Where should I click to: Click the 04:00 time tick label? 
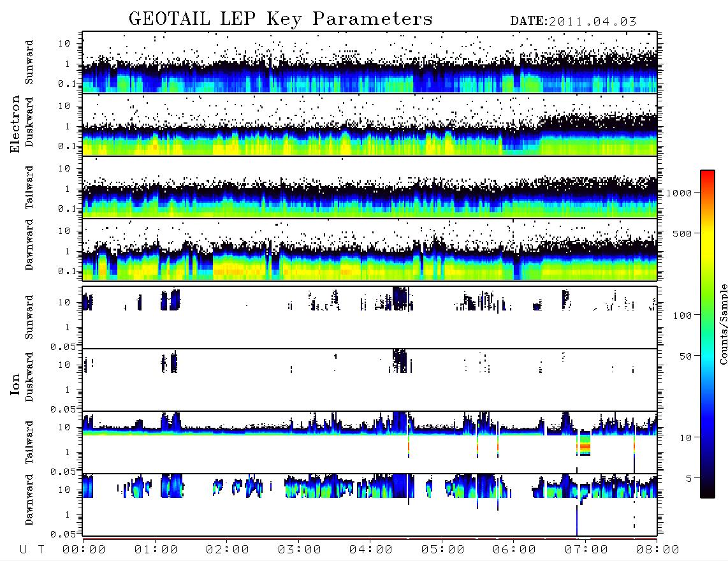(x=371, y=550)
